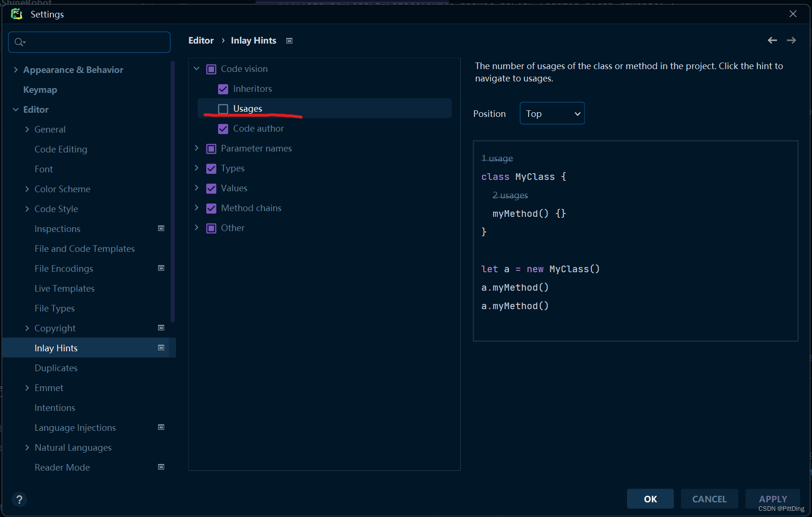812x517 pixels.
Task: Focus the settings search field
Action: coord(89,42)
